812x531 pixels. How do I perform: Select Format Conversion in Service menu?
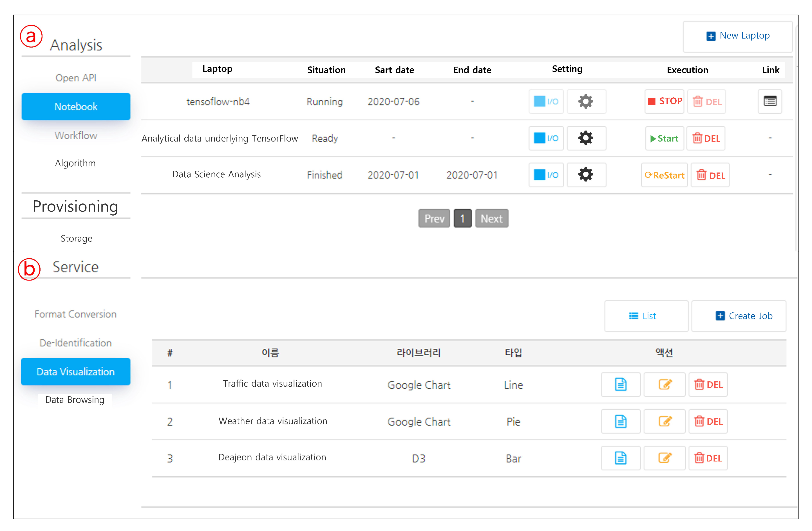pyautogui.click(x=76, y=314)
